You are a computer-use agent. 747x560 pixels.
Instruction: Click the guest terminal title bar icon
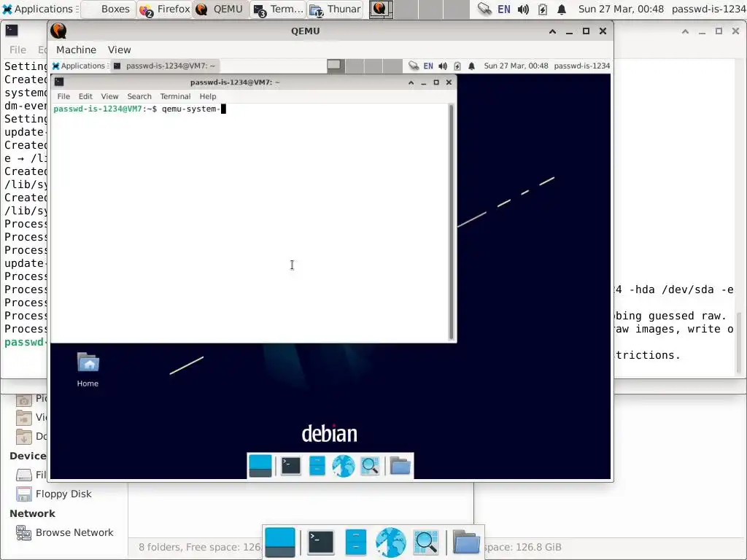[x=59, y=82]
